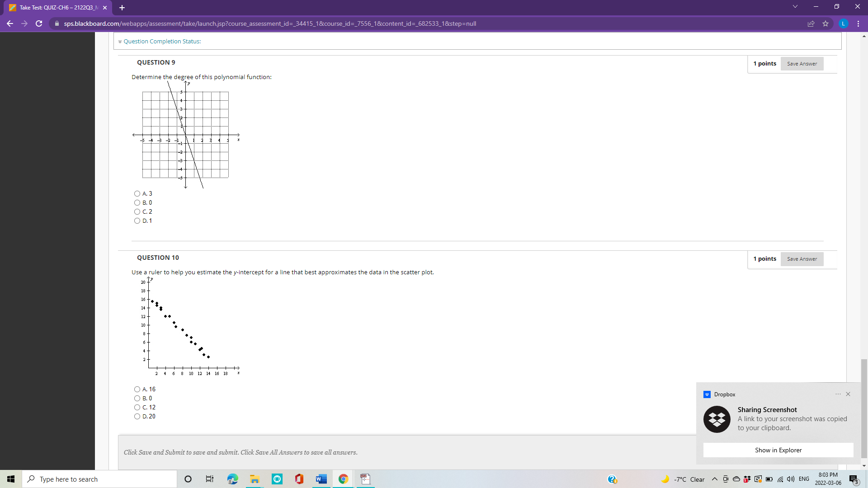Bookmark this page with star icon
The image size is (868, 488).
[826, 23]
